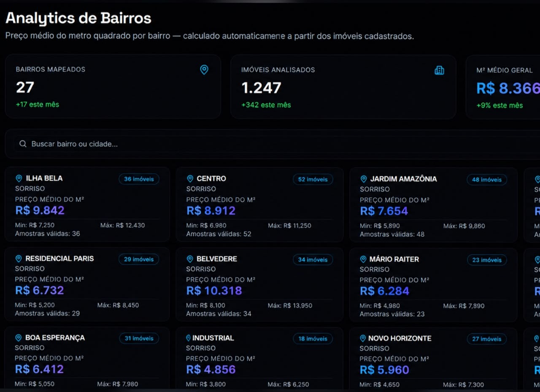Click the pin icon next to Belvedere

pos(190,259)
